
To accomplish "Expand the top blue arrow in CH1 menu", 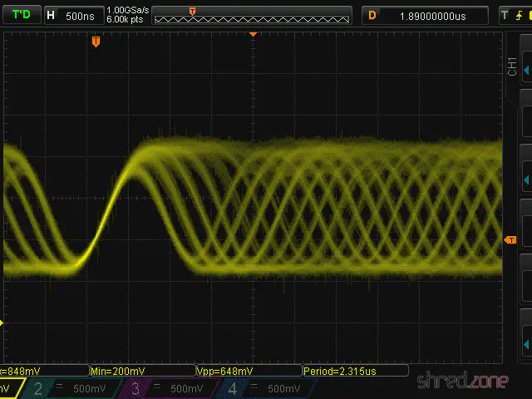I will coord(525,71).
